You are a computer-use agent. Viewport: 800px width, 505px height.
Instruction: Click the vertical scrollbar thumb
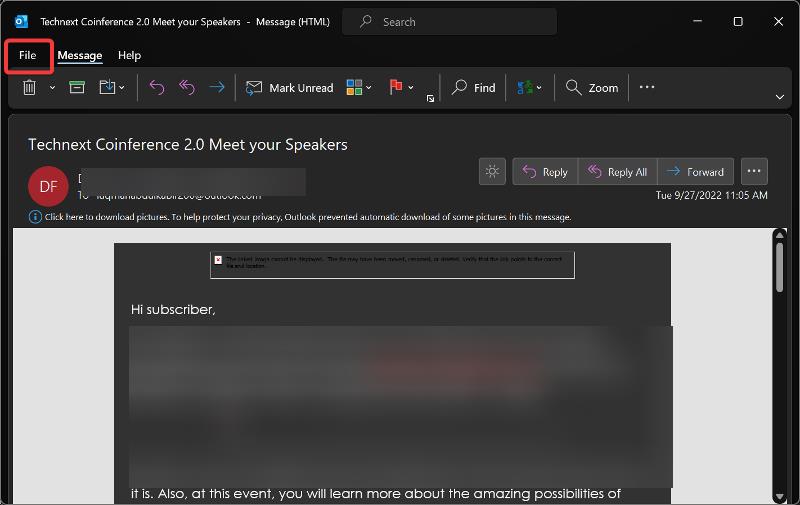[779, 266]
